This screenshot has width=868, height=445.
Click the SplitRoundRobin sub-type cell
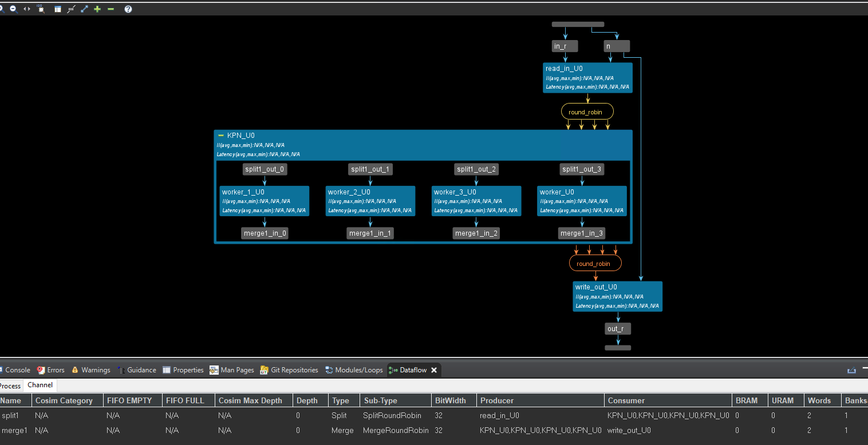pyautogui.click(x=392, y=415)
